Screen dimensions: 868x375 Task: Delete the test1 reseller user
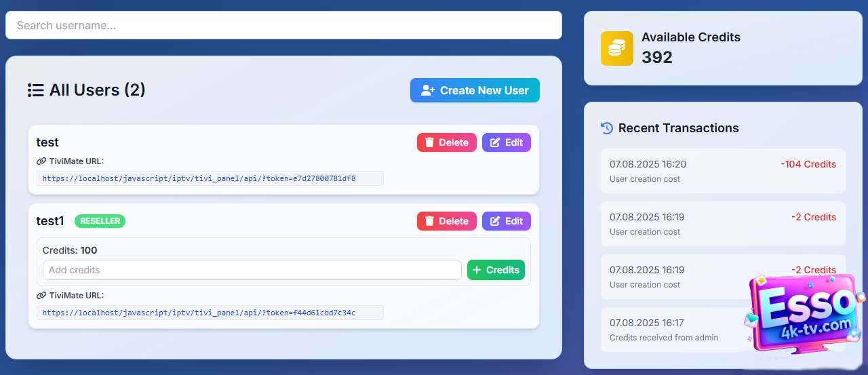[447, 221]
